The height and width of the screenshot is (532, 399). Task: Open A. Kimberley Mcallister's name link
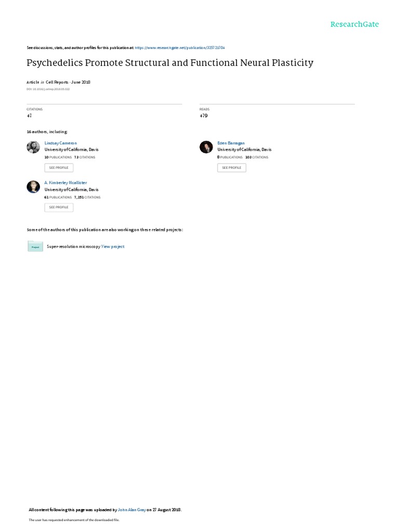pos(65,182)
